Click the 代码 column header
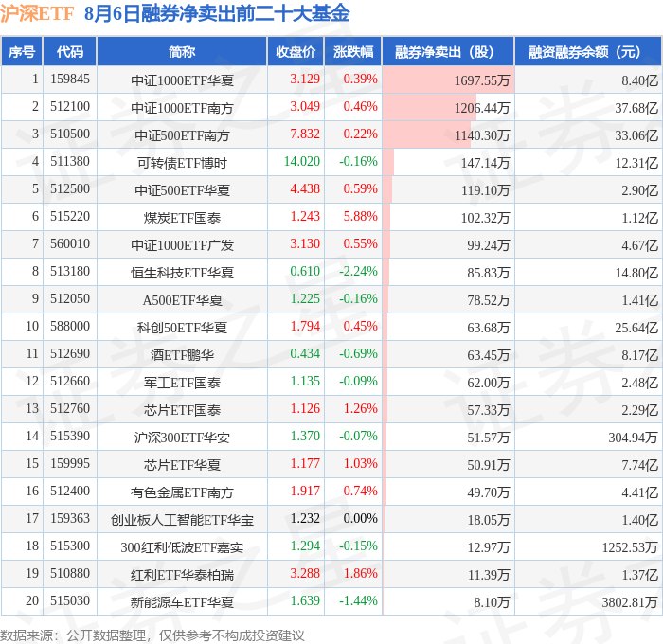Viewport: 663px width, 644px height. click(x=70, y=51)
